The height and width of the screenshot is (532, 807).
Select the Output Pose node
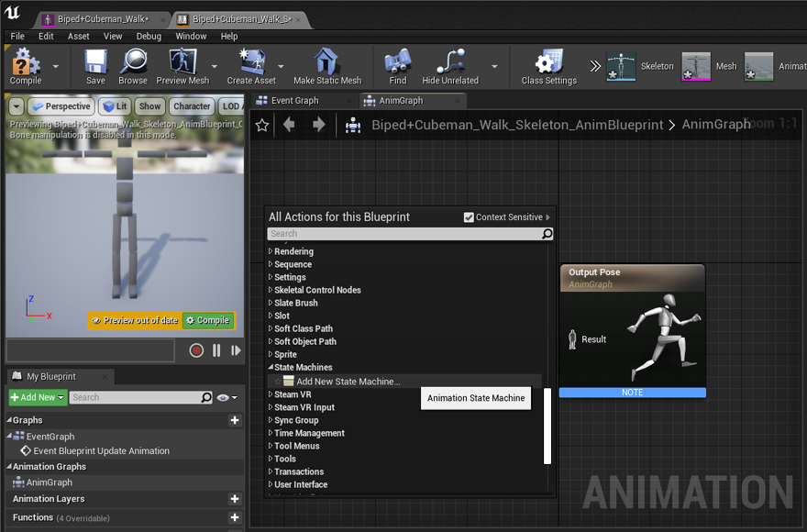(x=633, y=330)
